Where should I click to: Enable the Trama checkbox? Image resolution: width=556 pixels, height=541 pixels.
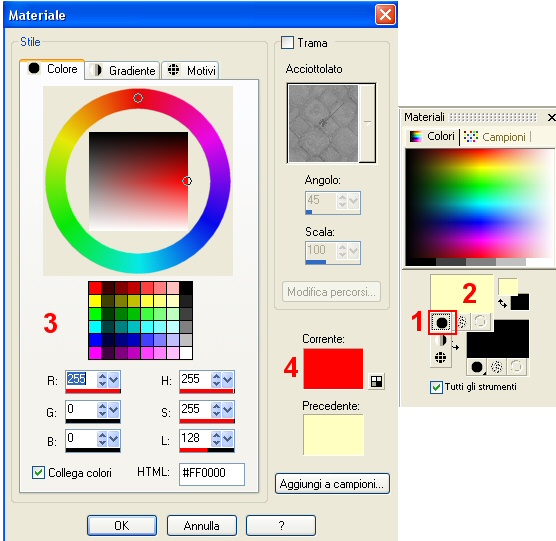287,43
